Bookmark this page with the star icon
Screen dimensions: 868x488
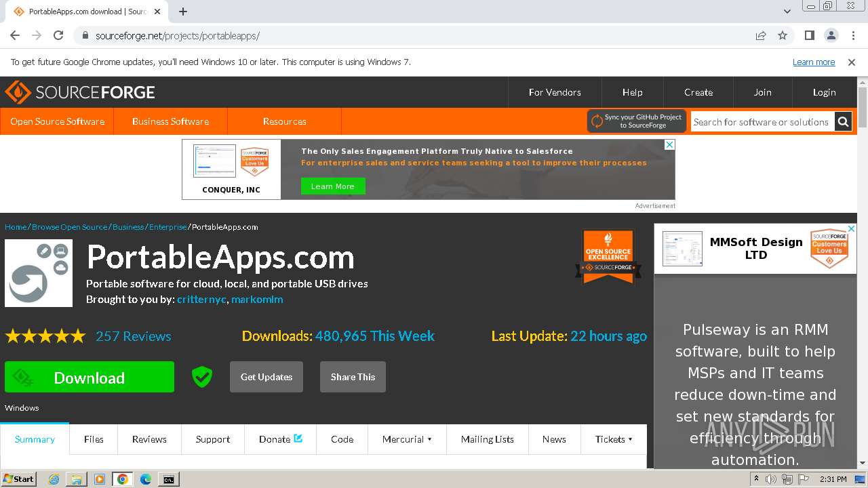tap(783, 35)
